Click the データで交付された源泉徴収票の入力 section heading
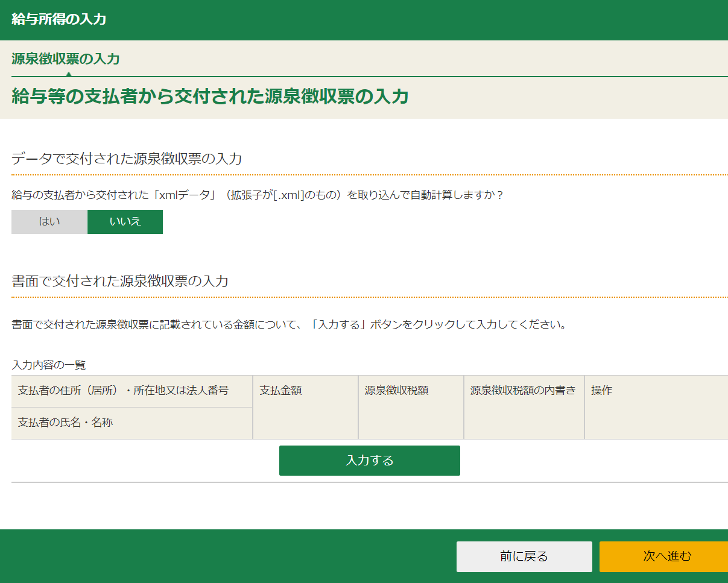The image size is (728, 583). (127, 159)
